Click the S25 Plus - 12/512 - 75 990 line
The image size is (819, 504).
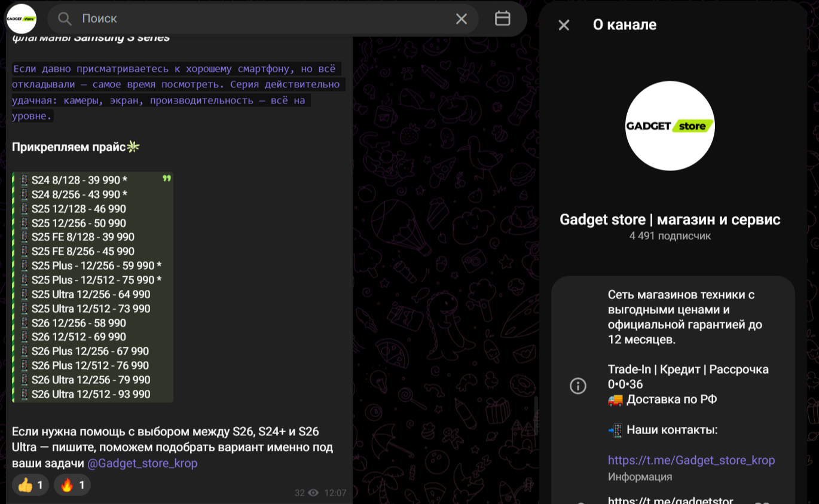pos(91,280)
